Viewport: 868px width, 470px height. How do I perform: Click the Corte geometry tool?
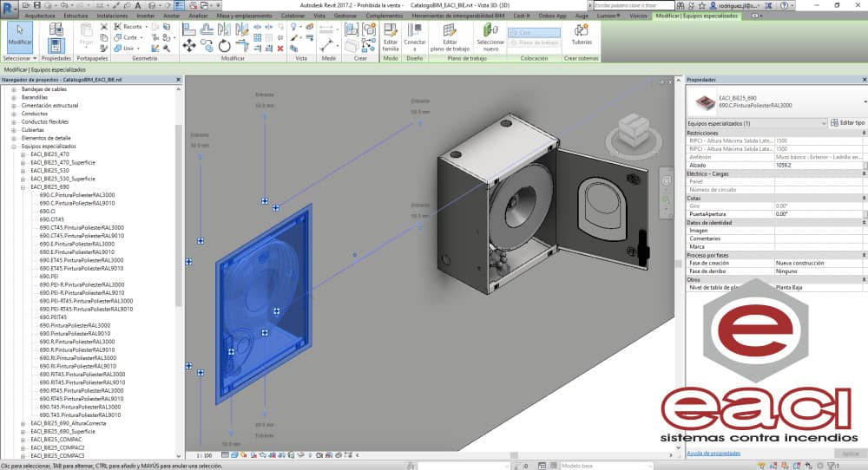point(128,37)
